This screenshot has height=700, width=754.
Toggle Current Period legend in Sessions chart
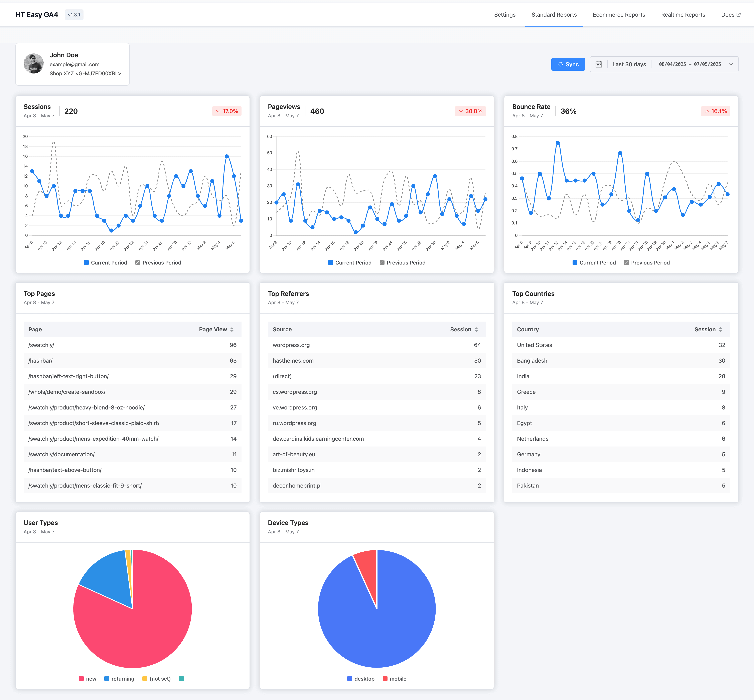pyautogui.click(x=105, y=262)
